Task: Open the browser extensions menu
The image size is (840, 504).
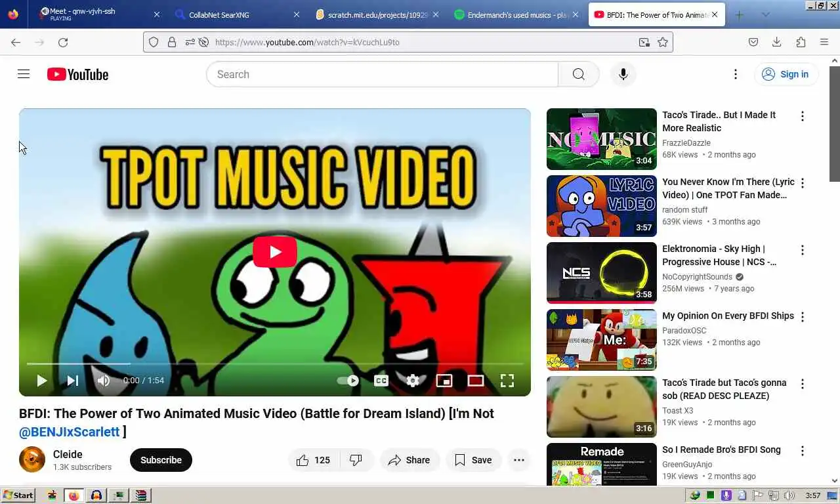Action: [801, 42]
